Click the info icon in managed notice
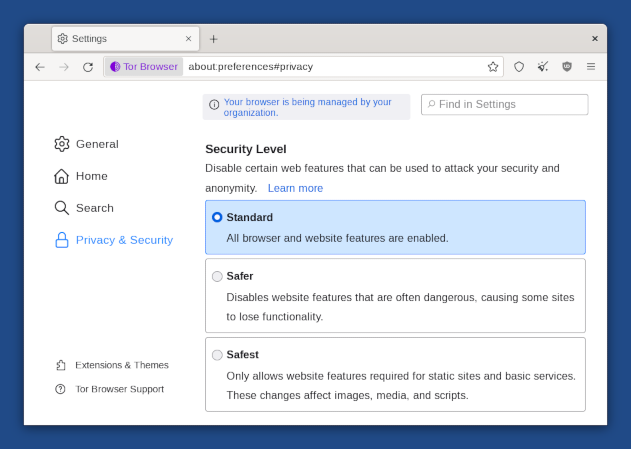Image resolution: width=631 pixels, height=449 pixels. (214, 105)
